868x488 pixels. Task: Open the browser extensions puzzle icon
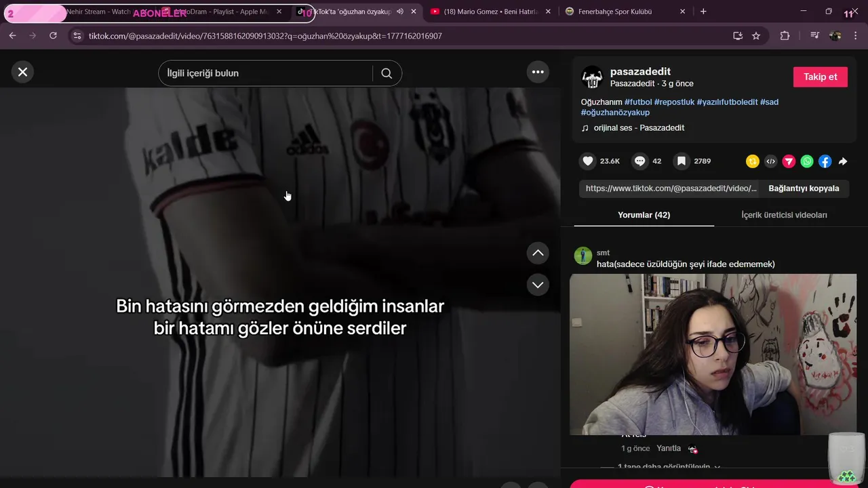785,36
